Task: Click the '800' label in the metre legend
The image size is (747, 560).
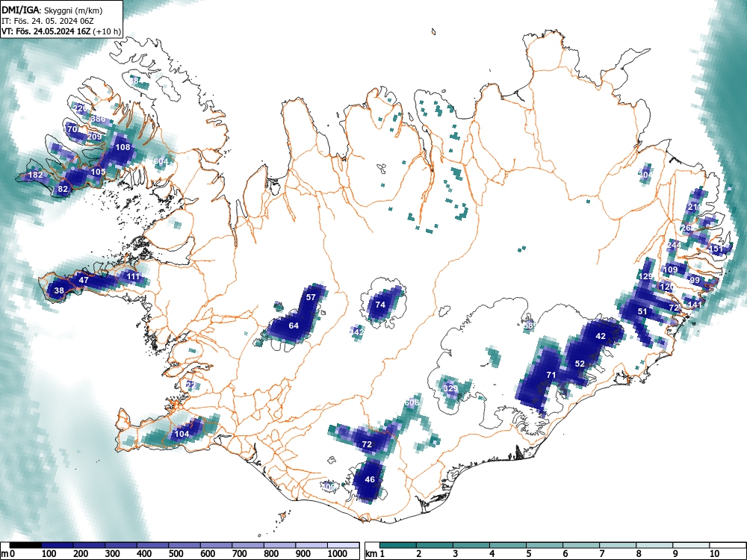Action: (x=271, y=554)
